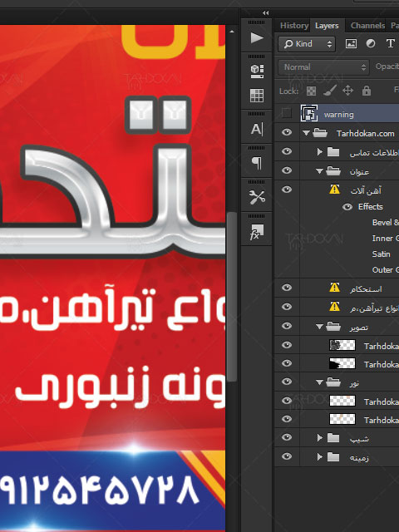Click the warning layer smart object thumbnail
Viewport: 399px width, 532px height.
(x=309, y=113)
